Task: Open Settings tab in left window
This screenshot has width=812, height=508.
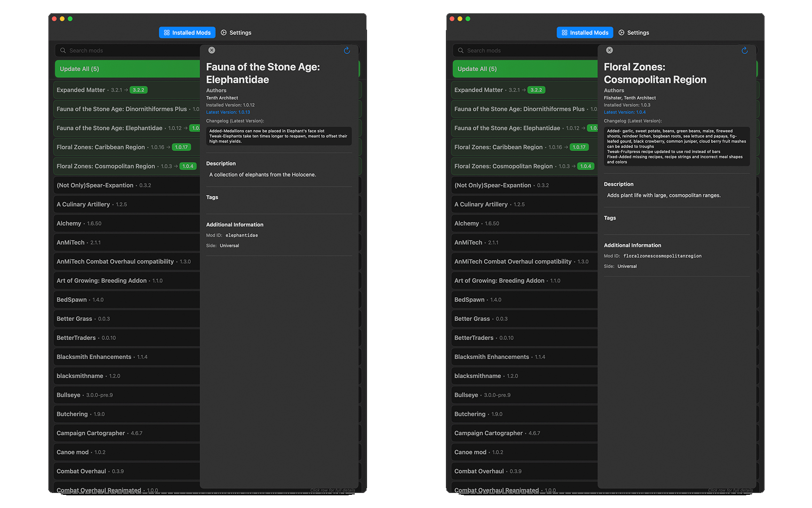Action: pos(236,32)
